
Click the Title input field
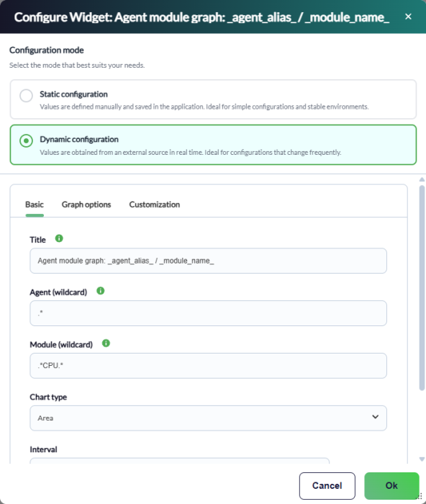point(208,261)
